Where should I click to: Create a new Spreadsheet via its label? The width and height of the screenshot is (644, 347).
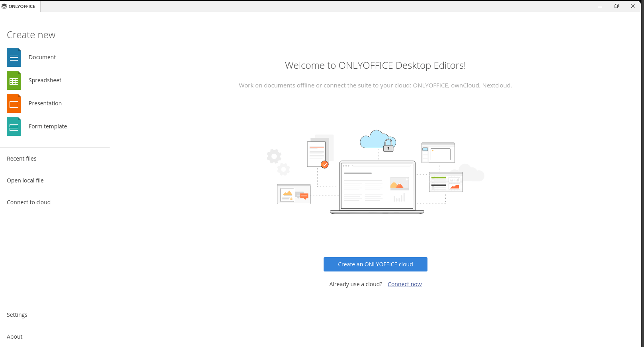pos(45,80)
